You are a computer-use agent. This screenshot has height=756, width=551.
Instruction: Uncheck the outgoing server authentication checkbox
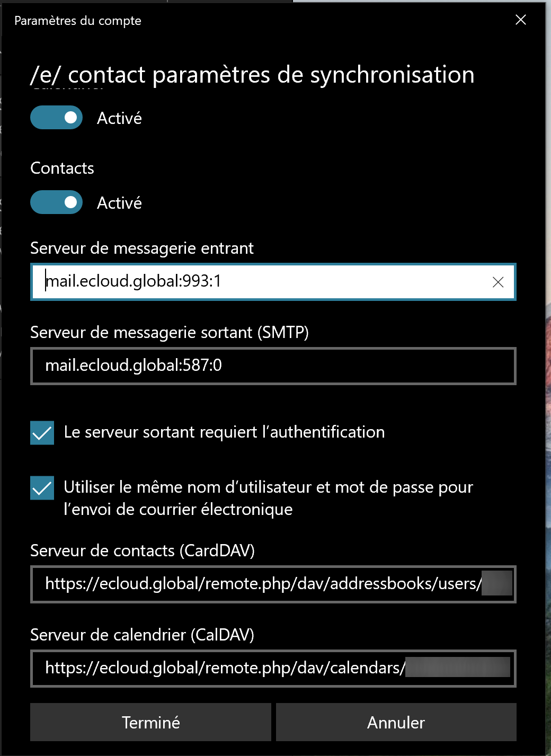pyautogui.click(x=42, y=433)
